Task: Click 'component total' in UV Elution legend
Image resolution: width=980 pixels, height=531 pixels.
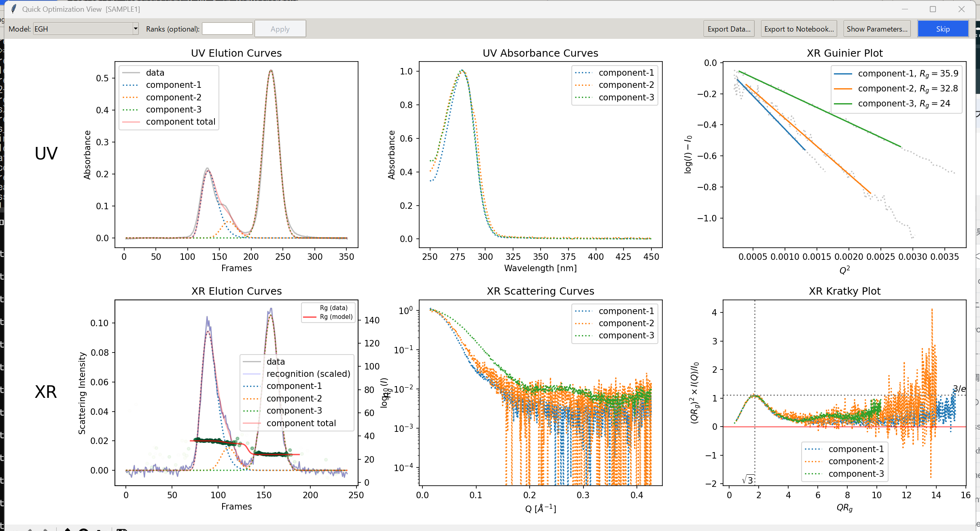Action: (x=169, y=121)
